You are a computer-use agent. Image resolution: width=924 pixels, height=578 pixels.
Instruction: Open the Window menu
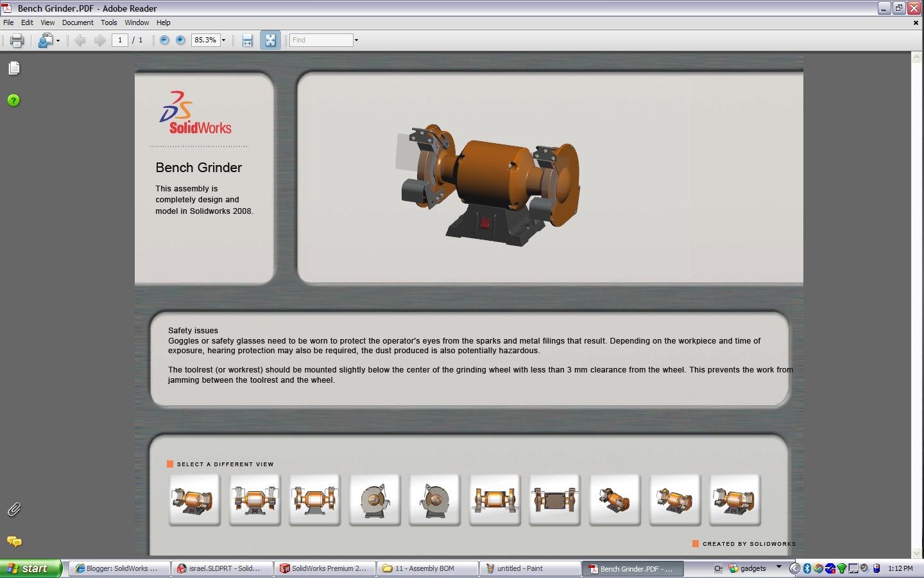[x=137, y=22]
